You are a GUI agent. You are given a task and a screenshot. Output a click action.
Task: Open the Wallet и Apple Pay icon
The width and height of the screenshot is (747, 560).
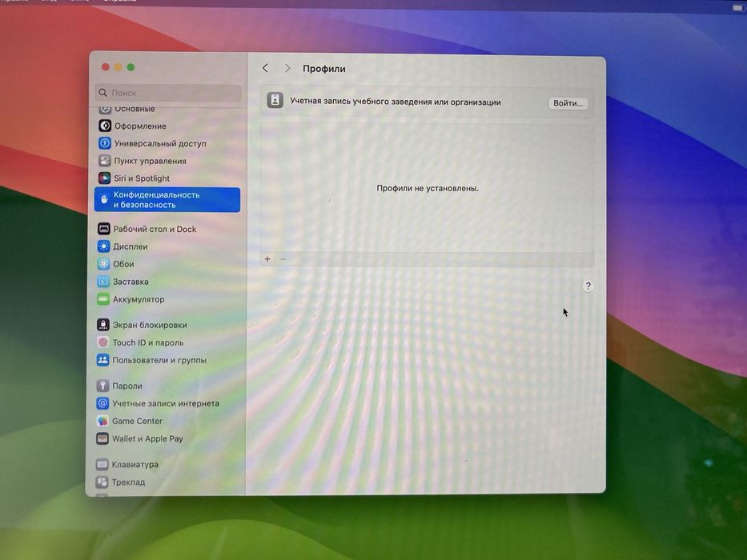102,438
